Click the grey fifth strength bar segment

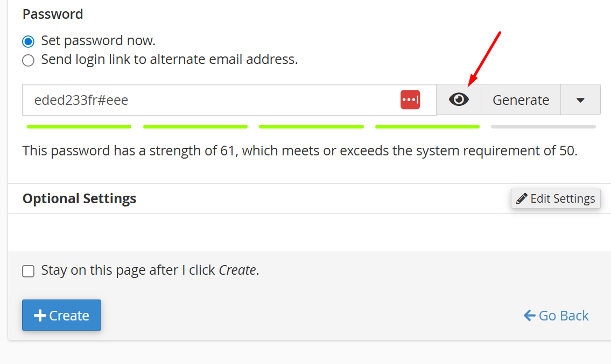point(543,126)
